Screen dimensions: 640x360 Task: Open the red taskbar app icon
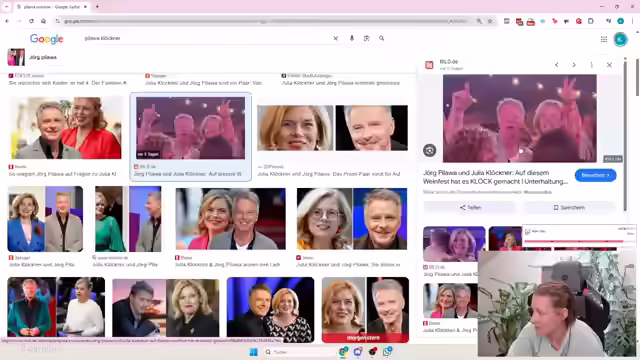373,351
